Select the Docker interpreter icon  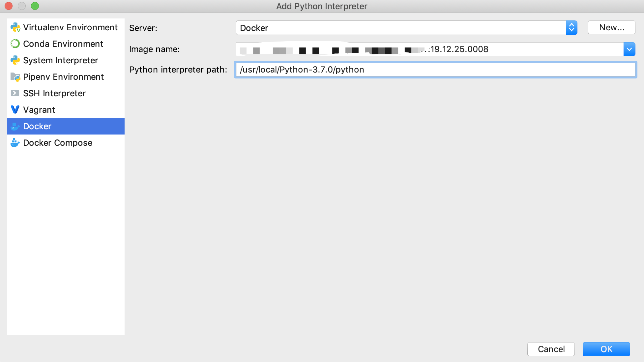(x=15, y=126)
